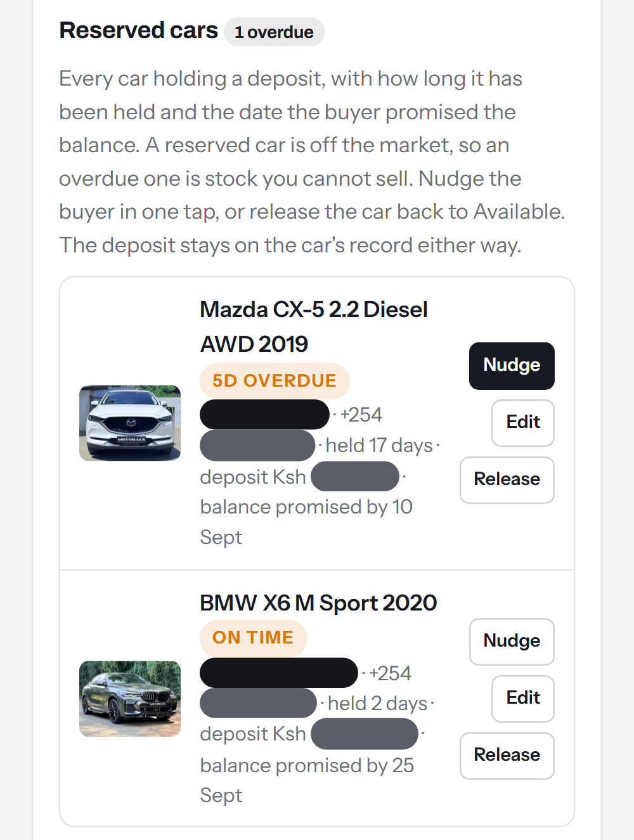Click the Mazda's redacted deposit amount
The height and width of the screenshot is (840, 634).
(355, 476)
